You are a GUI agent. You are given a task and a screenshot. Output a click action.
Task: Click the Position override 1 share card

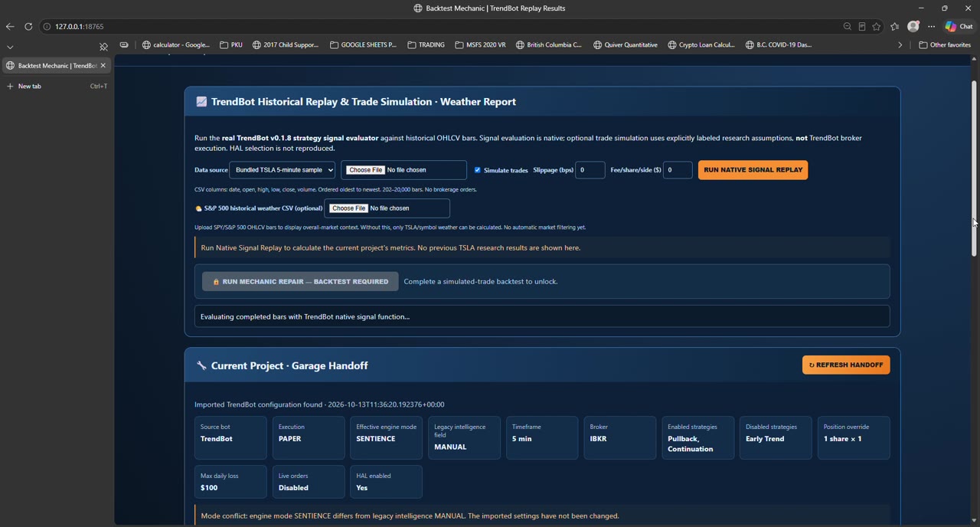pos(854,438)
